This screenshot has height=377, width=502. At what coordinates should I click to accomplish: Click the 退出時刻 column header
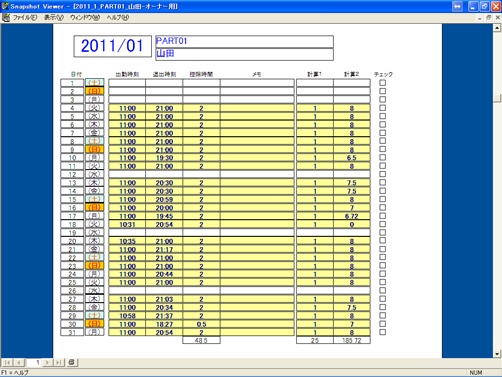coord(164,74)
